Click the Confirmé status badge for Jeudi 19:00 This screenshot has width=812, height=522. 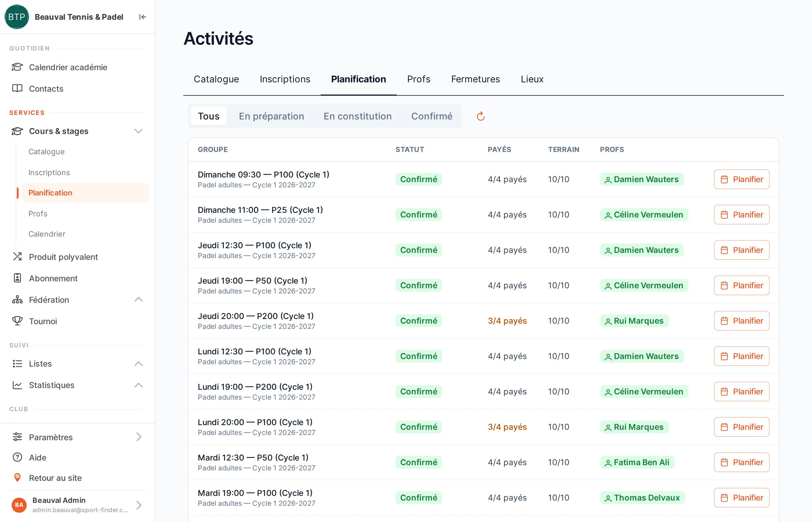418,285
